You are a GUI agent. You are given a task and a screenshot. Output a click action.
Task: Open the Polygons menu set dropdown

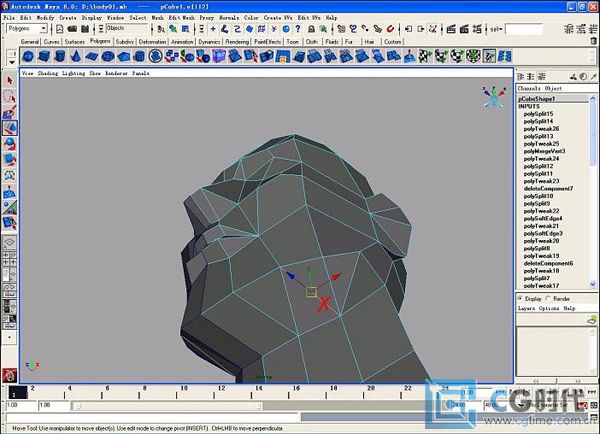tap(27, 29)
